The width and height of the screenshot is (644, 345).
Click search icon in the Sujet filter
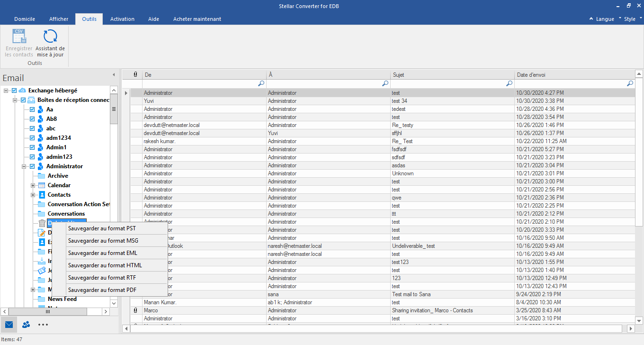pyautogui.click(x=509, y=83)
